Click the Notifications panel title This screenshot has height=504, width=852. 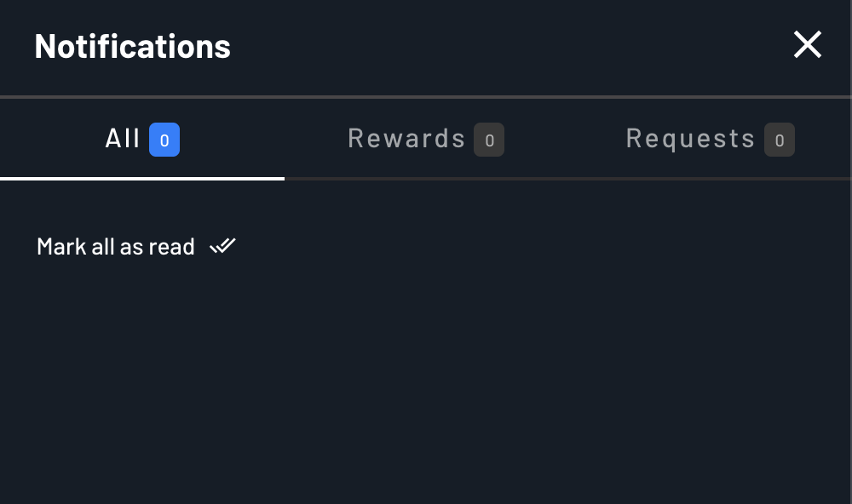point(132,47)
